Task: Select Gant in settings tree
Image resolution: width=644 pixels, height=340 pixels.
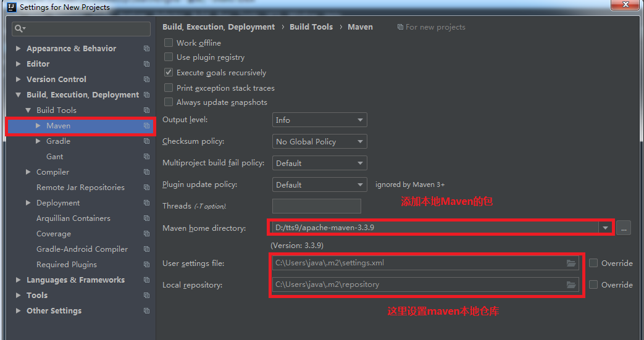Action: [54, 157]
